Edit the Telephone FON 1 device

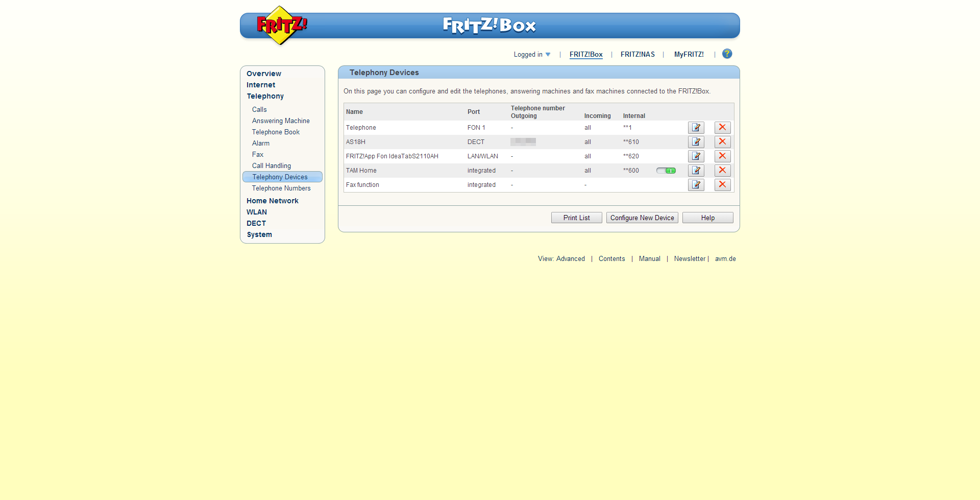(x=696, y=128)
